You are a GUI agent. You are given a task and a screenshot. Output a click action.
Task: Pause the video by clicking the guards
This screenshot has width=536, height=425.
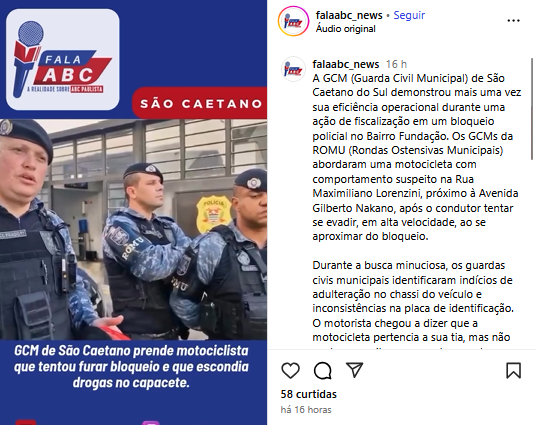[x=133, y=229]
